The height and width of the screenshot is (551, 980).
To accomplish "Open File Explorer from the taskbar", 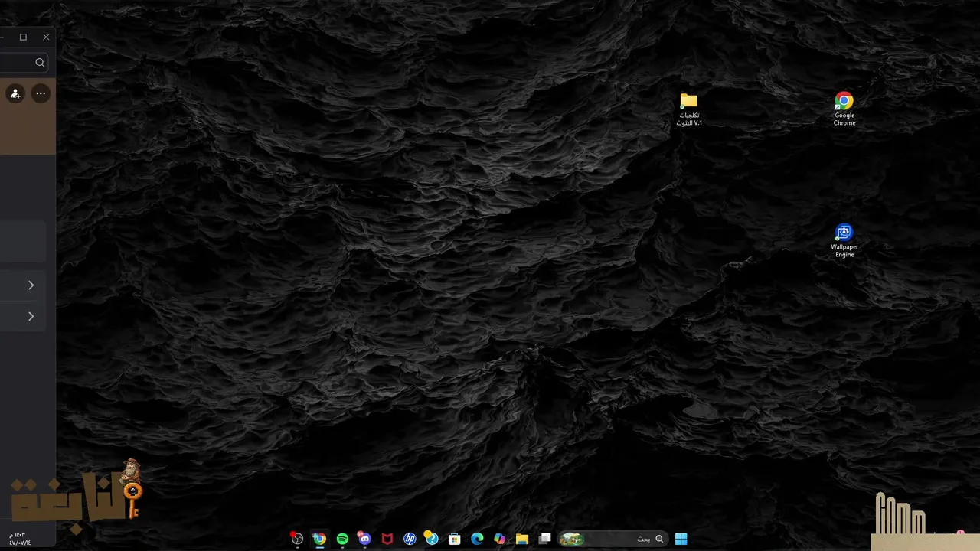I will (522, 539).
